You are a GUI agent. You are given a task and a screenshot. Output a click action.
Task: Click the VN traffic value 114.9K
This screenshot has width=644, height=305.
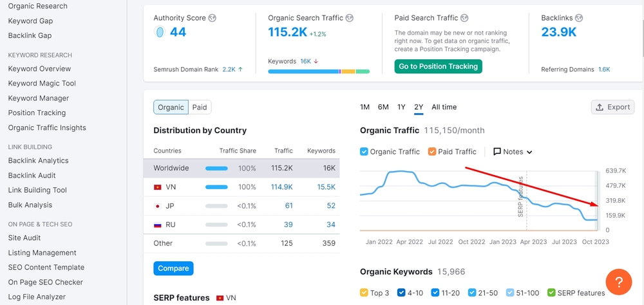(282, 187)
